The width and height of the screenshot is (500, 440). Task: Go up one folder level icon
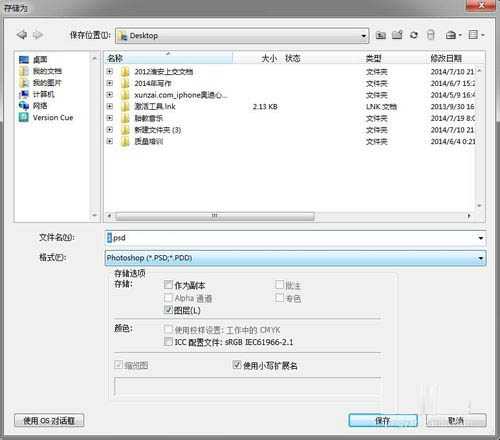[381, 35]
